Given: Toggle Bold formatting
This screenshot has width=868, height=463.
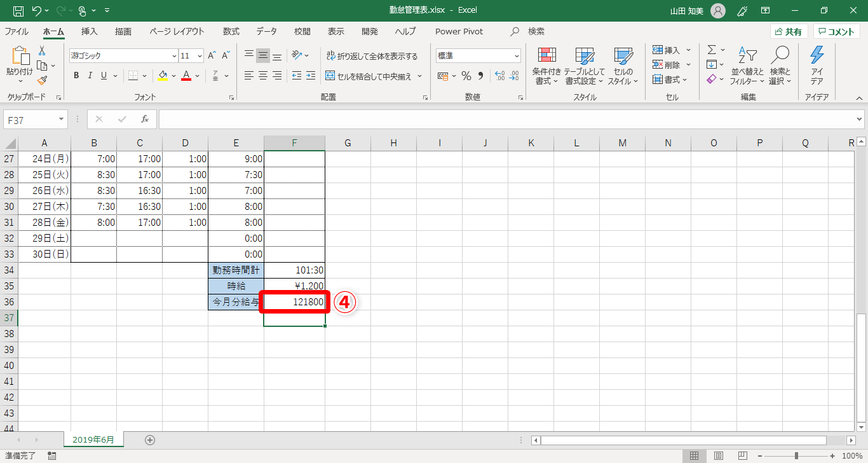Looking at the screenshot, I should tap(76, 76).
